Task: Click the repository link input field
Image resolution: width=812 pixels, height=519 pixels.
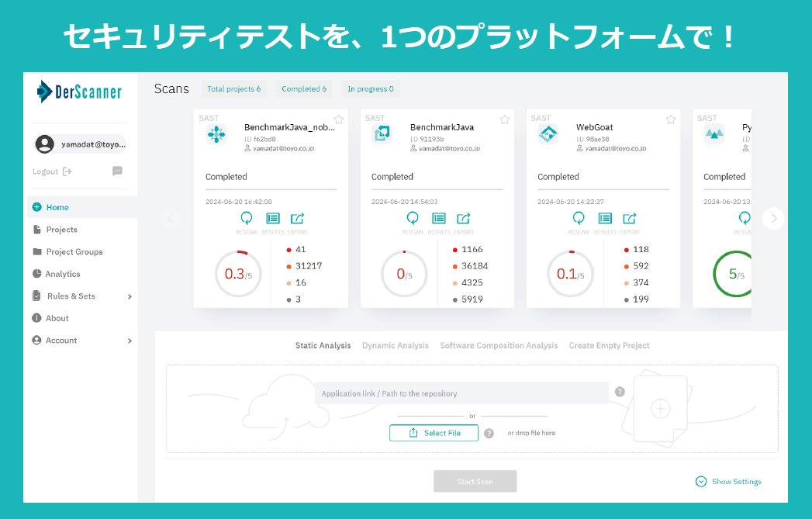Action: tap(462, 393)
